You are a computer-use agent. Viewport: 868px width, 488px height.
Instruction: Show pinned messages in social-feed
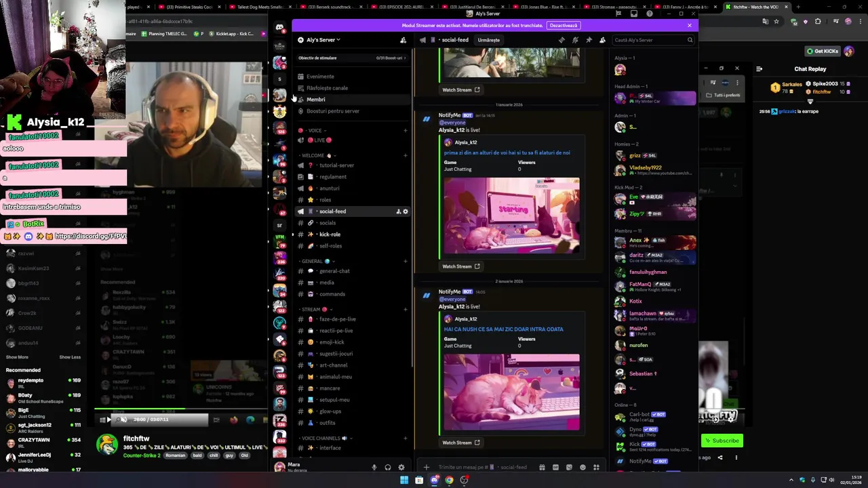coord(589,40)
